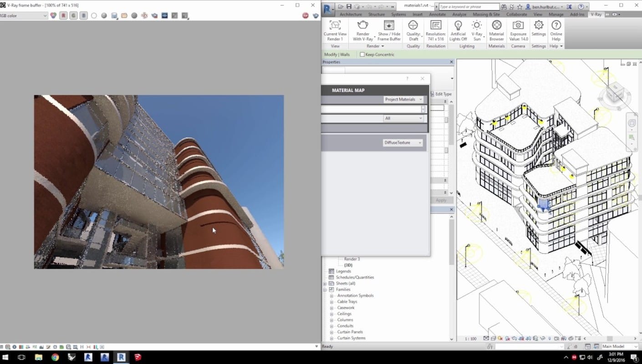The height and width of the screenshot is (364, 642).
Task: Open the Material Browser
Action: pos(496,26)
